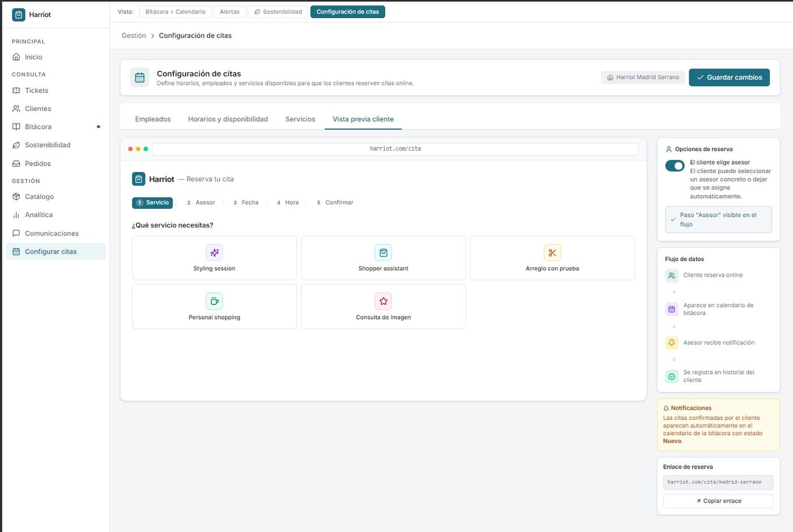Open Bitácora in the sidebar

point(56,127)
